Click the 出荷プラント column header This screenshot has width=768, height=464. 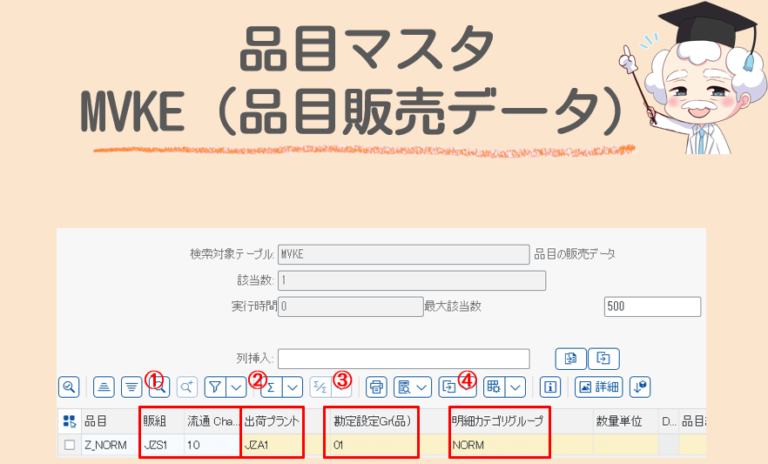[x=272, y=421]
